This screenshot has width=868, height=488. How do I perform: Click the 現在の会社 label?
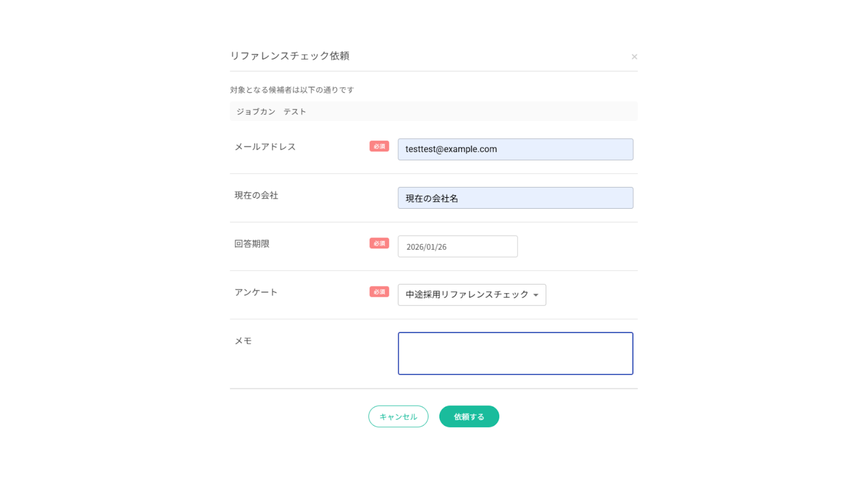tap(256, 195)
